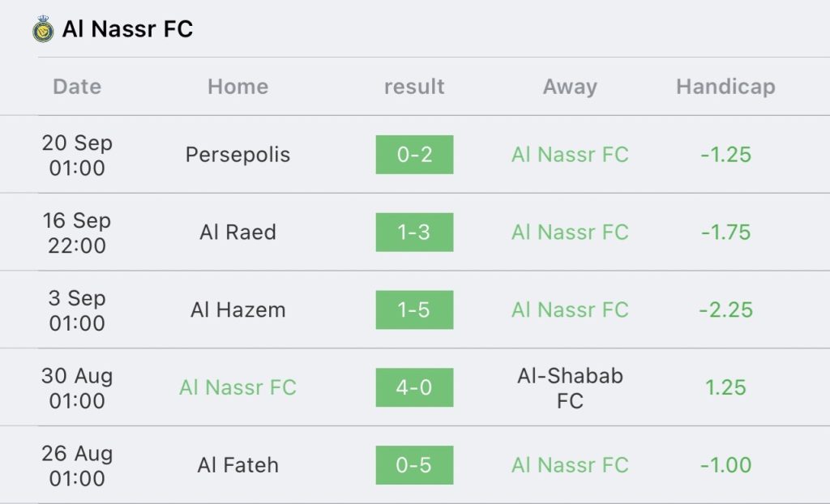Select the Al Raed home team
Image resolution: width=830 pixels, height=504 pixels.
237,233
